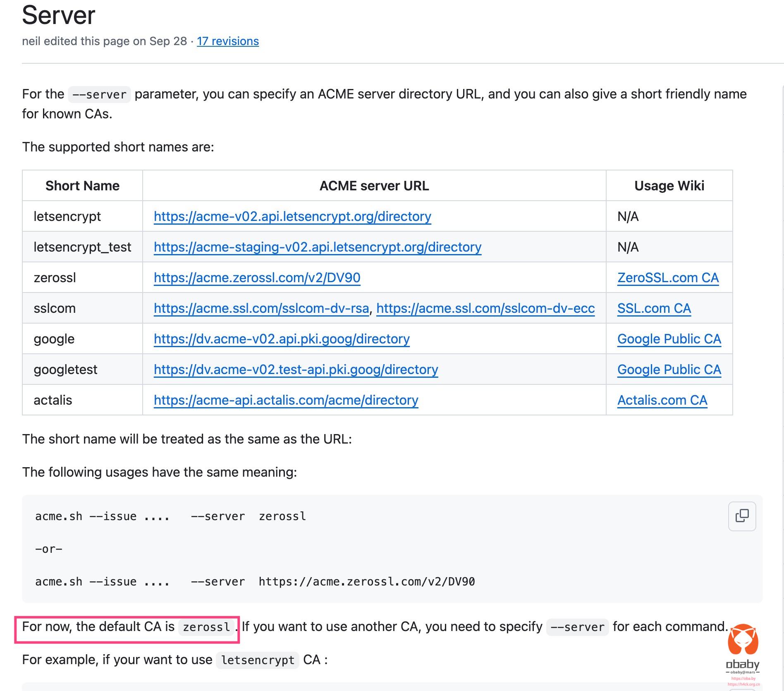This screenshot has height=691, width=784.
Task: Open the Google test-api directory URL
Action: pyautogui.click(x=296, y=369)
